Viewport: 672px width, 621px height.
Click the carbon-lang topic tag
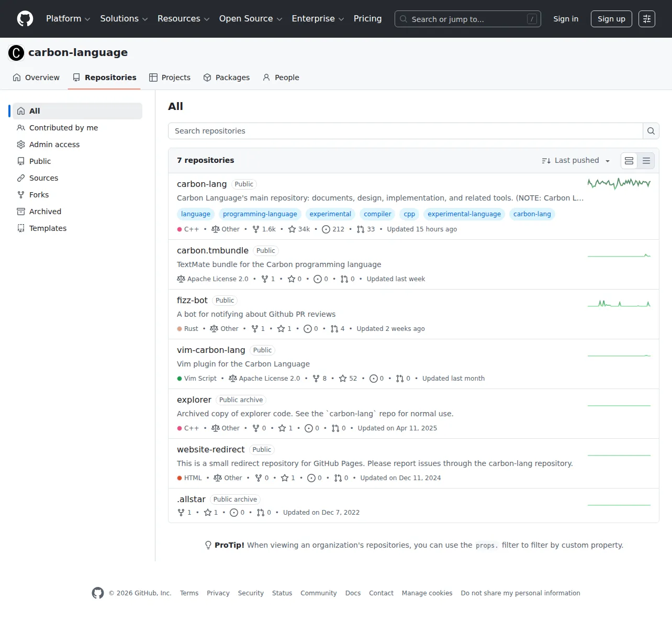click(532, 214)
